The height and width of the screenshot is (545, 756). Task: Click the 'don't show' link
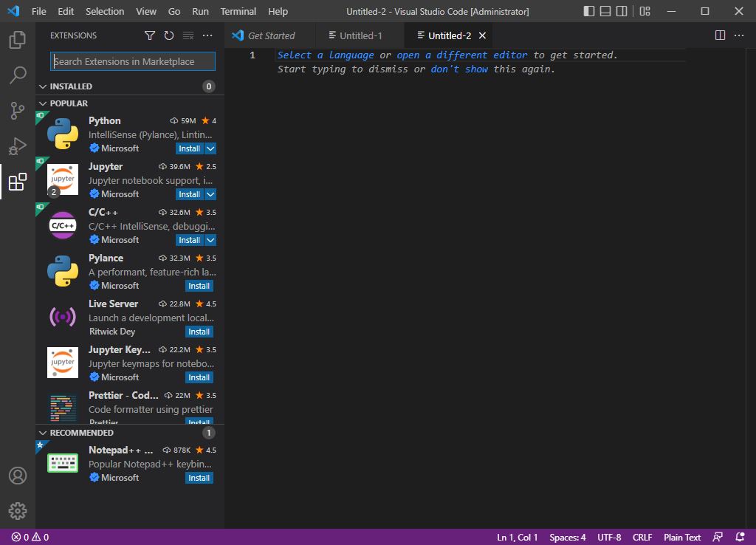click(x=459, y=69)
